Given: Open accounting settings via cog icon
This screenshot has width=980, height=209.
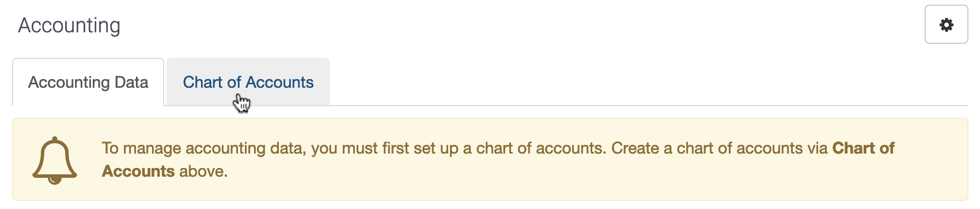Looking at the screenshot, I should click(x=946, y=25).
